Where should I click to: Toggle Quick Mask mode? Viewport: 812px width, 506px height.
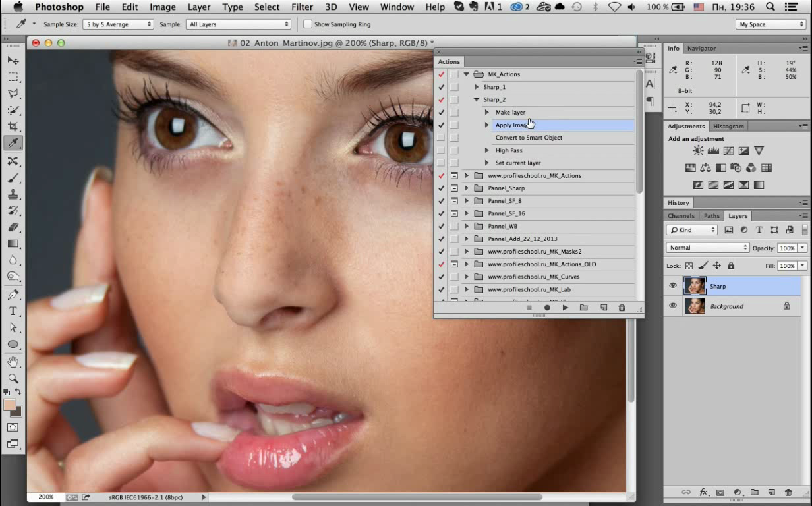13,428
